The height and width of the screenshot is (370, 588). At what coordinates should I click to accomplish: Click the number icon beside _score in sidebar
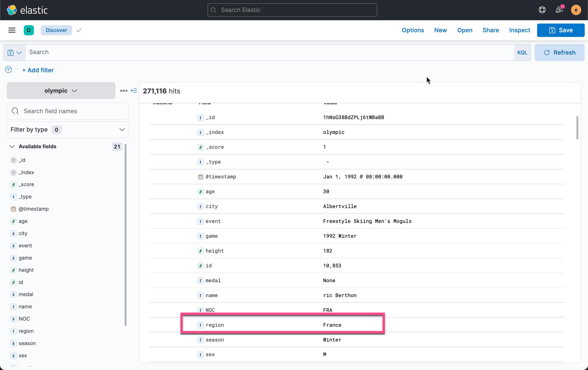point(13,185)
